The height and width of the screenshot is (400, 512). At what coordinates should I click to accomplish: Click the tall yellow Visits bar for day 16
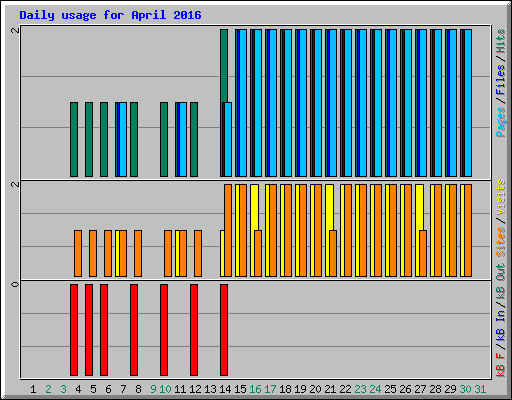coord(255,207)
